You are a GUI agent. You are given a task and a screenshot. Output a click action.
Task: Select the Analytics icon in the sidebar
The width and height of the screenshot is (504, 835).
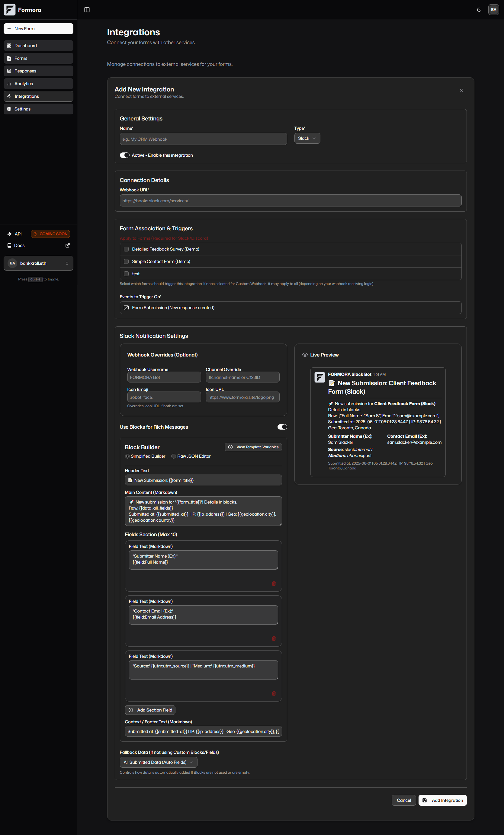click(x=9, y=83)
